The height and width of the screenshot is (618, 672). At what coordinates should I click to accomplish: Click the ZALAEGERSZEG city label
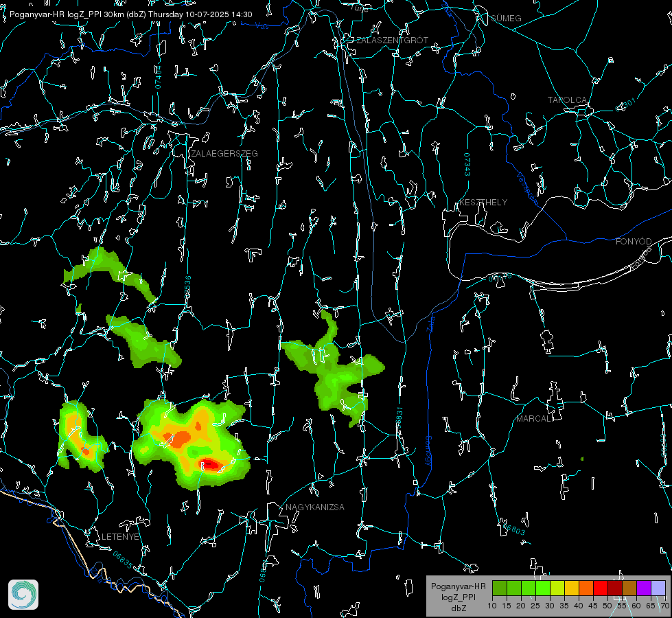pos(224,154)
